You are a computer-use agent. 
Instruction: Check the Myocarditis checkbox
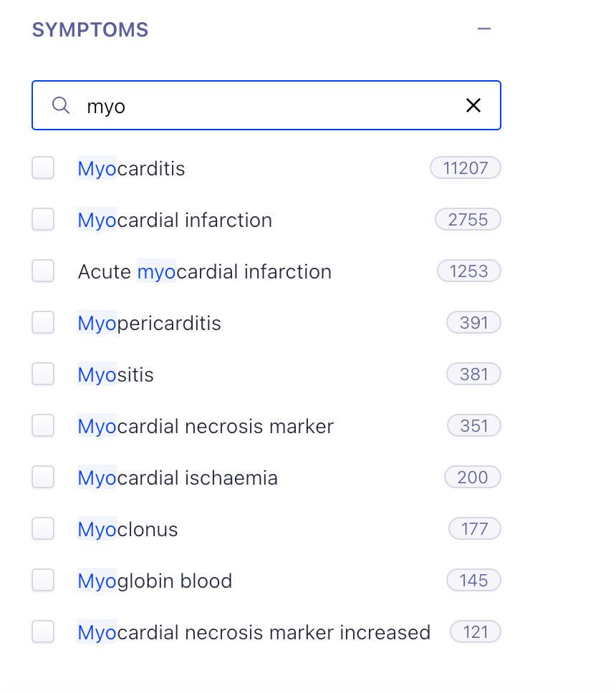[43, 168]
